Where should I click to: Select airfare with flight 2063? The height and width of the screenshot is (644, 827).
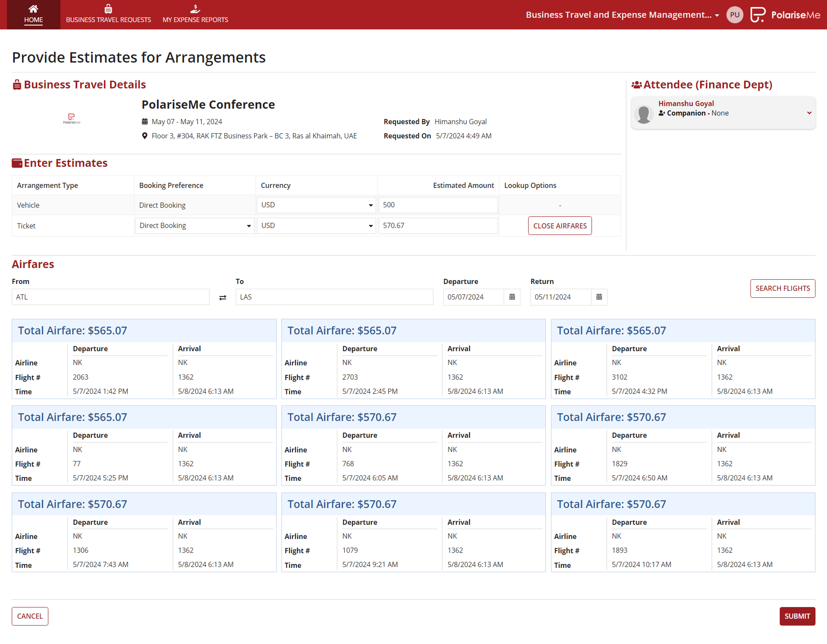(144, 359)
